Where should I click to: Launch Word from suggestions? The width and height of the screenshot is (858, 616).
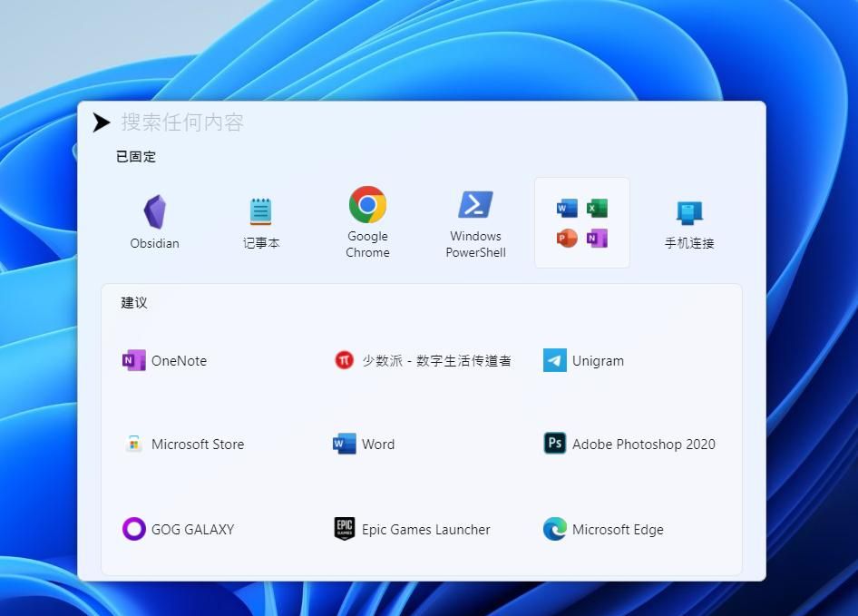(363, 444)
